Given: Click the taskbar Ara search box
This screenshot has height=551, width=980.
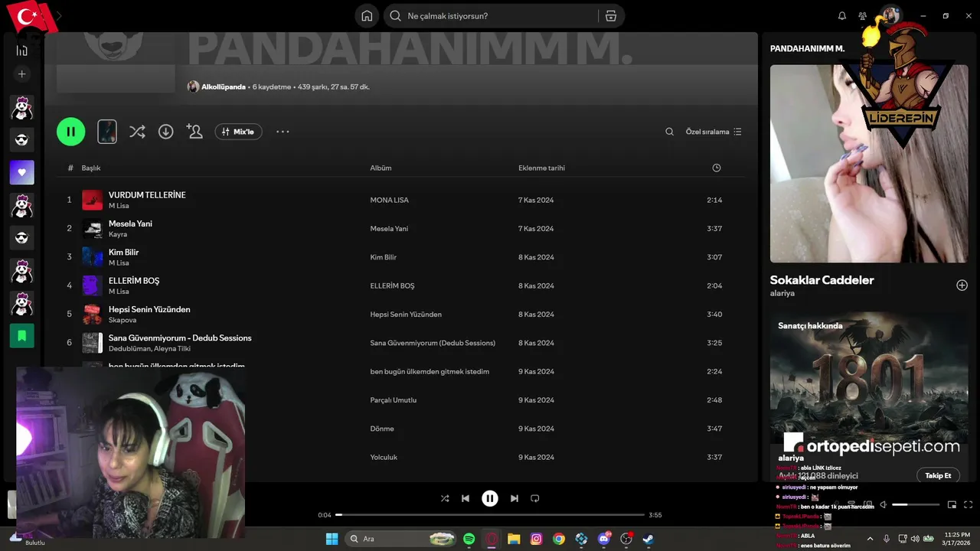Looking at the screenshot, I should point(401,539).
